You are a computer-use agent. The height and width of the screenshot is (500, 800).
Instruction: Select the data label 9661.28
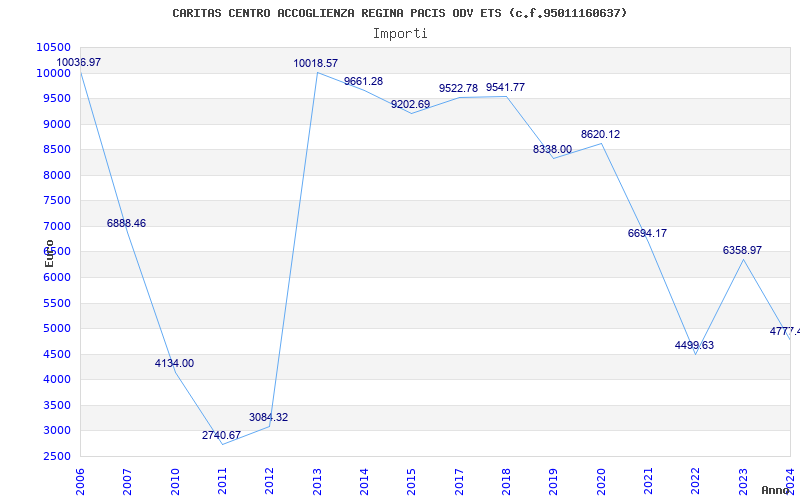point(363,82)
